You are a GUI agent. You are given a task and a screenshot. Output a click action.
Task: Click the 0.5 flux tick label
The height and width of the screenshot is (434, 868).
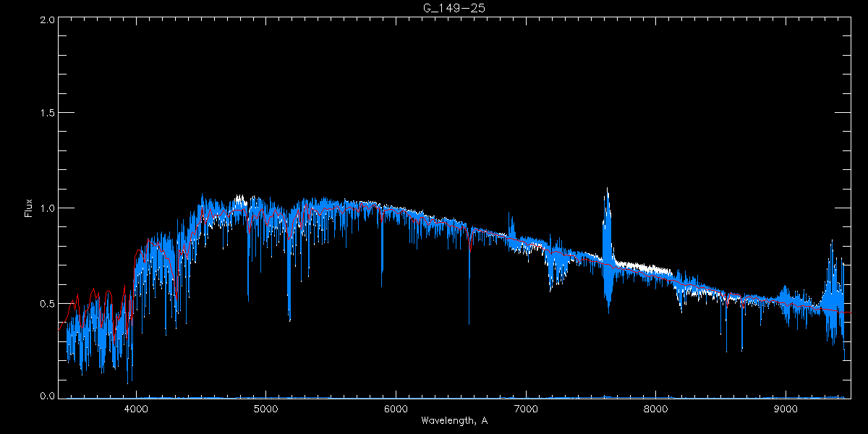(47, 303)
